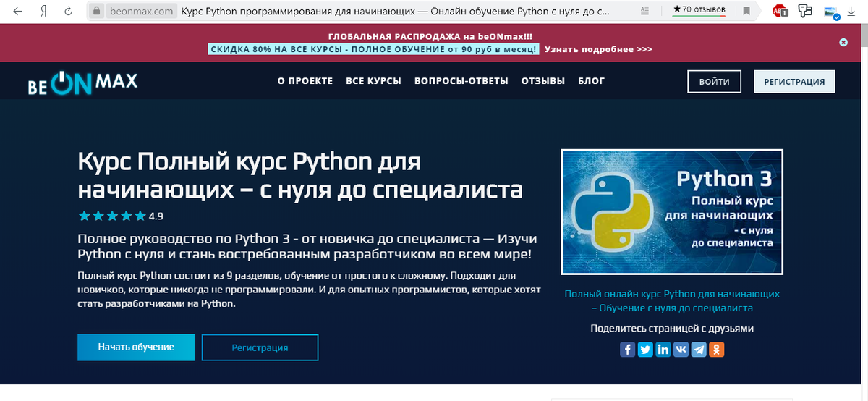Image resolution: width=868 pixels, height=401 pixels.
Task: Click the Начать обучение button
Action: click(136, 347)
